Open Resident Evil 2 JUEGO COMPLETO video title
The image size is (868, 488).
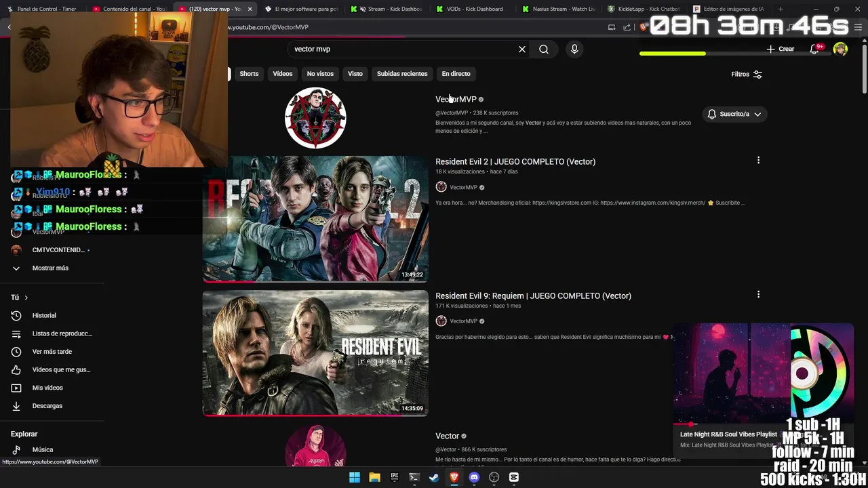[x=515, y=161]
